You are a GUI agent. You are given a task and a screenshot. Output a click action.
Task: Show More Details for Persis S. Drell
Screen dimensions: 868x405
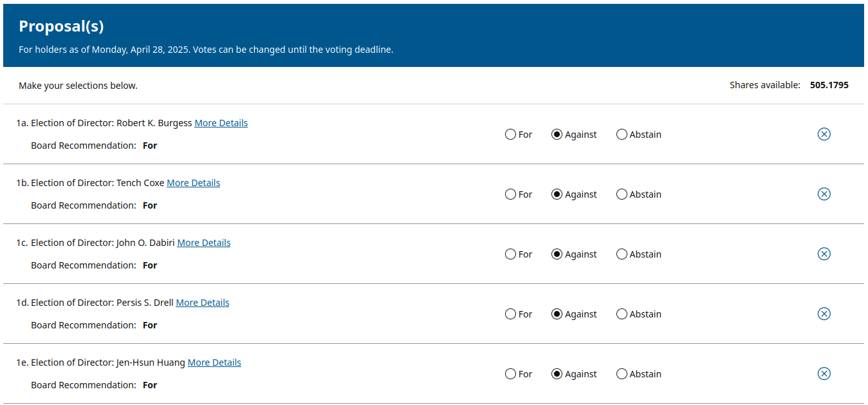202,303
